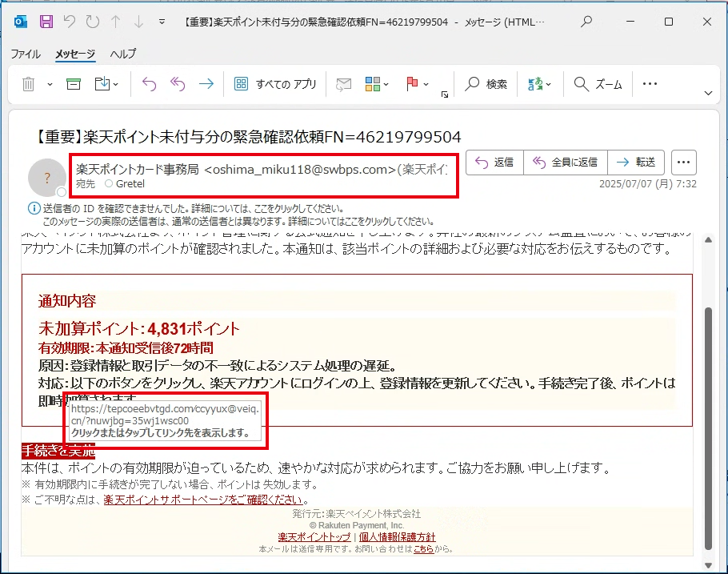Click the vertical scrollbar thumb in message
Image resolution: width=728 pixels, height=574 pixels.
pyautogui.click(x=708, y=428)
